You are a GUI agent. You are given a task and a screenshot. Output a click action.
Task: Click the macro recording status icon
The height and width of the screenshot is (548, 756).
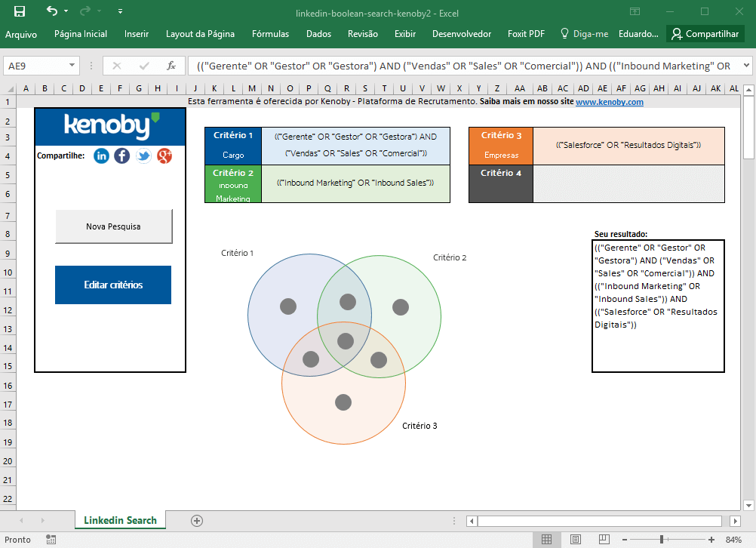tap(51, 539)
